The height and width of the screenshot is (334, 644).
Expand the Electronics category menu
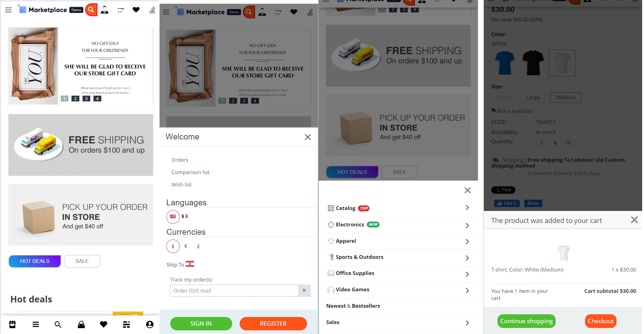(x=467, y=224)
